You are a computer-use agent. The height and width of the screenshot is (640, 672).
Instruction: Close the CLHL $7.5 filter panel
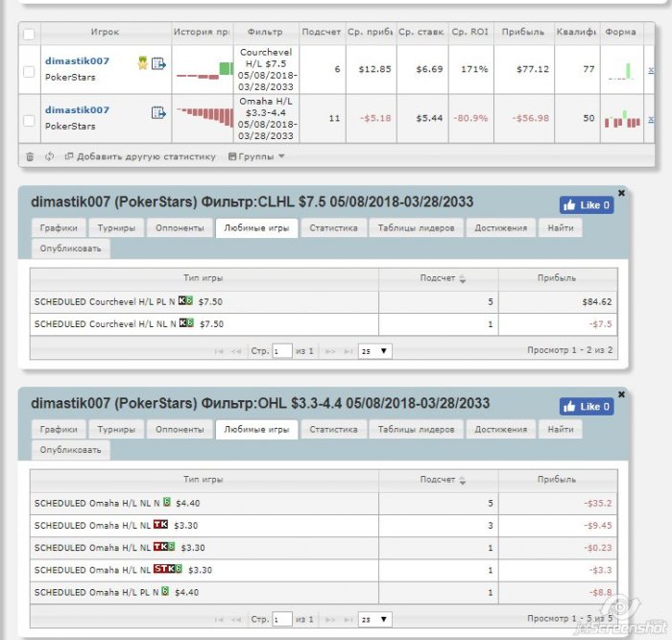[621, 193]
